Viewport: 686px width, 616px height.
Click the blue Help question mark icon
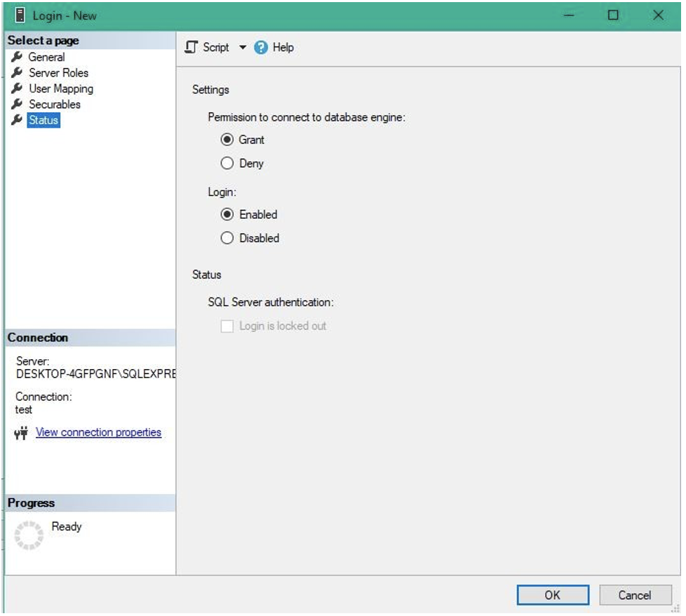coord(261,48)
